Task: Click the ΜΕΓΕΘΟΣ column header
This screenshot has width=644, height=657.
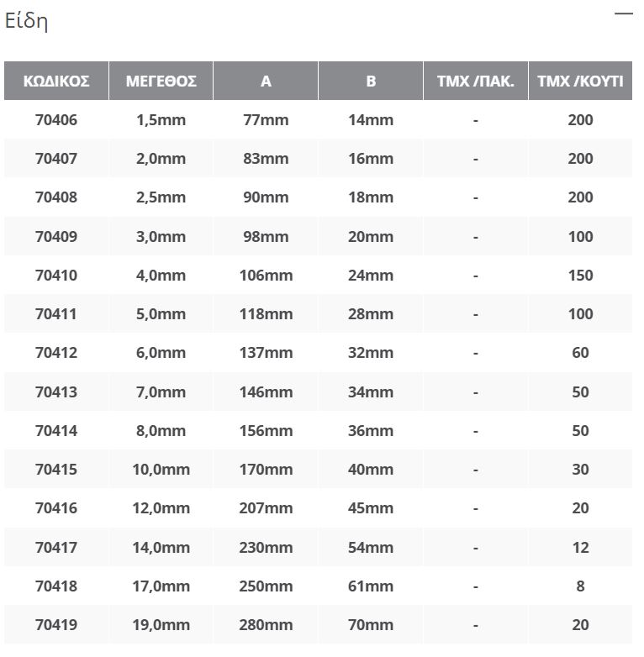Action: pyautogui.click(x=161, y=81)
